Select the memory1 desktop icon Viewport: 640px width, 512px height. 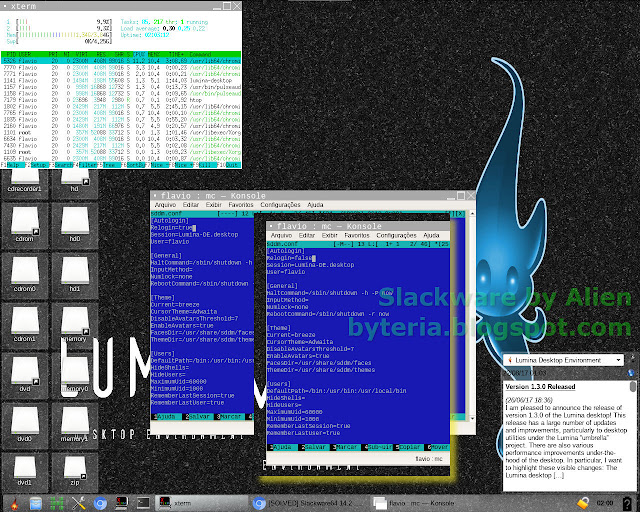click(75, 425)
